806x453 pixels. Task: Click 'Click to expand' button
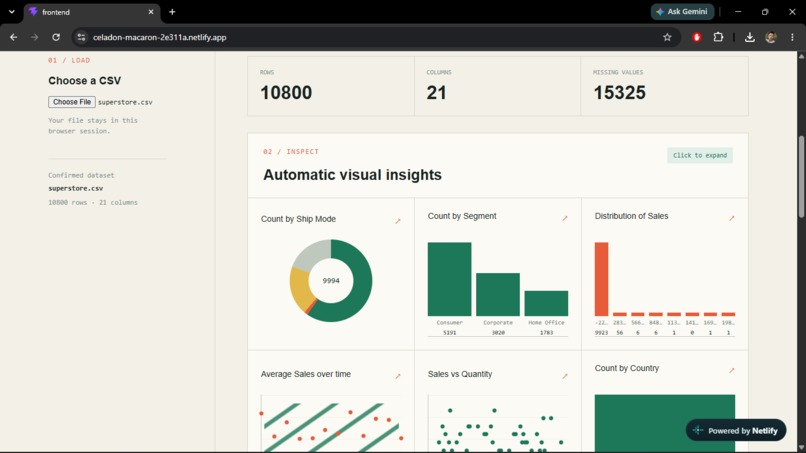click(700, 155)
